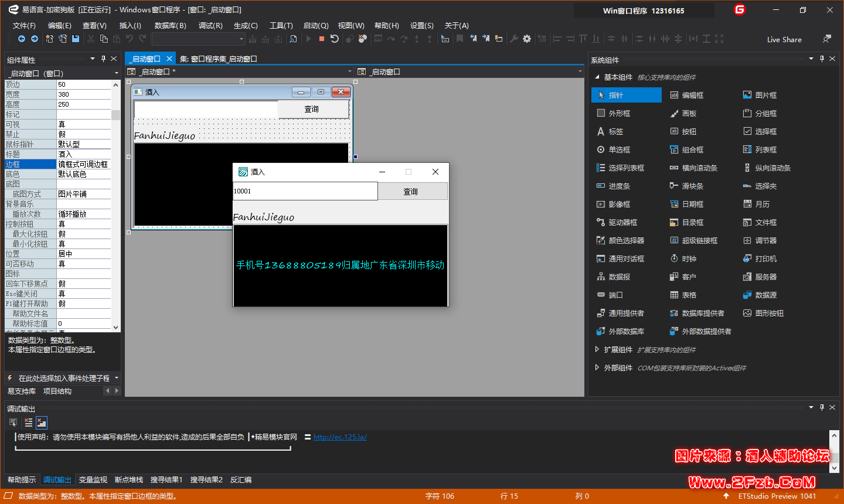Open the 数据库(B) menu
The height and width of the screenshot is (504, 844).
pos(170,25)
